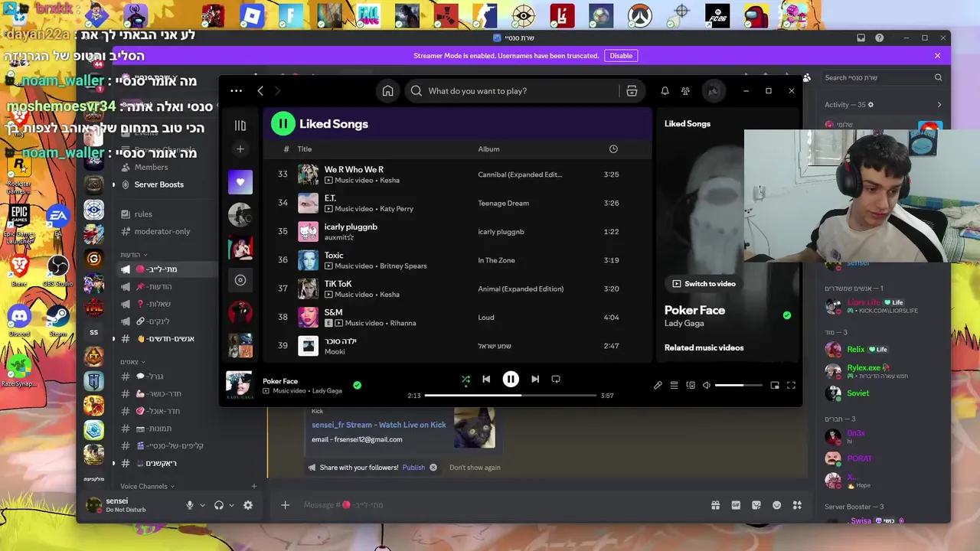
Task: Open Spotify queue
Action: (x=675, y=385)
